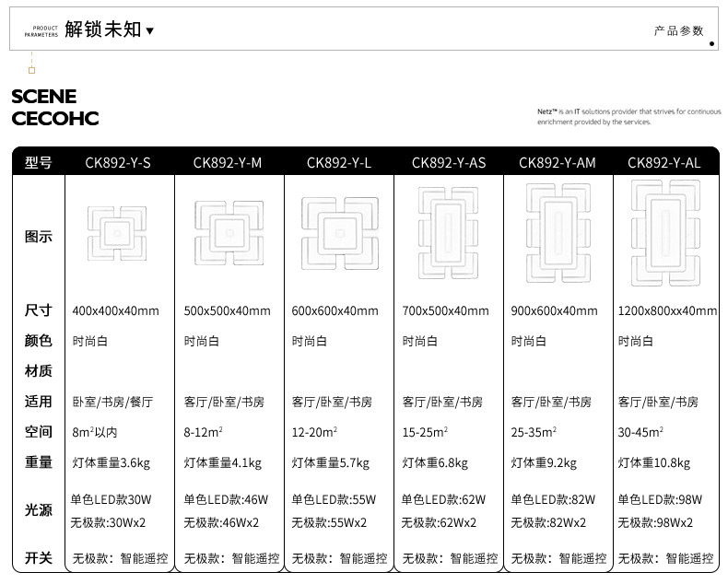Click the 灯体重量4.1kg weight cell
The width and height of the screenshot is (728, 584).
[x=222, y=462]
